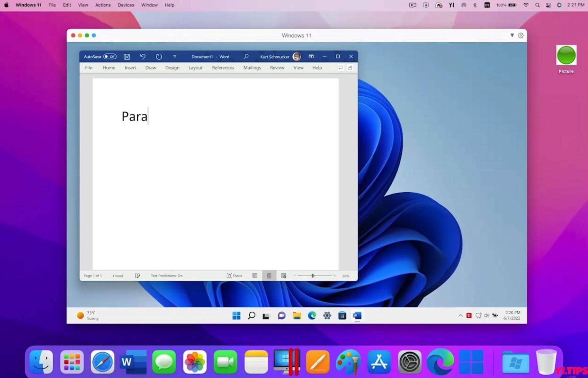Click the blue Coherence button in Parallels window
This screenshot has height=378, width=588.
[94, 35]
